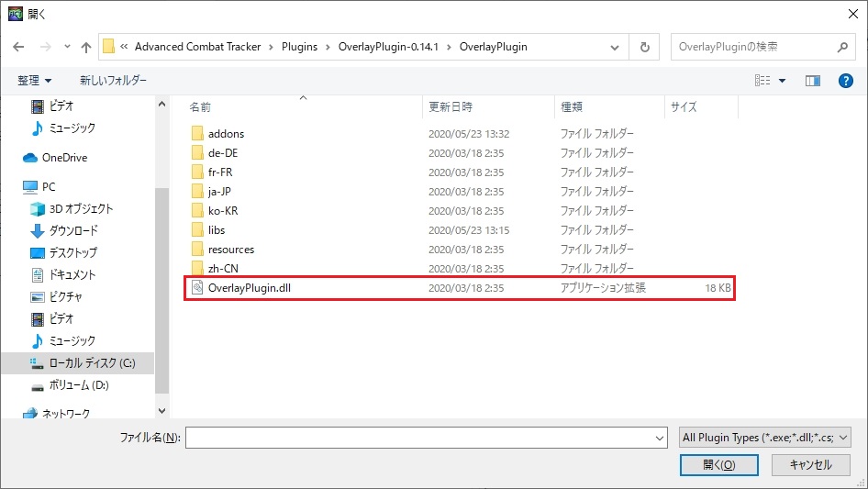Open OneDrive in the navigation pane
Screen dimensions: 868x489
(55, 158)
